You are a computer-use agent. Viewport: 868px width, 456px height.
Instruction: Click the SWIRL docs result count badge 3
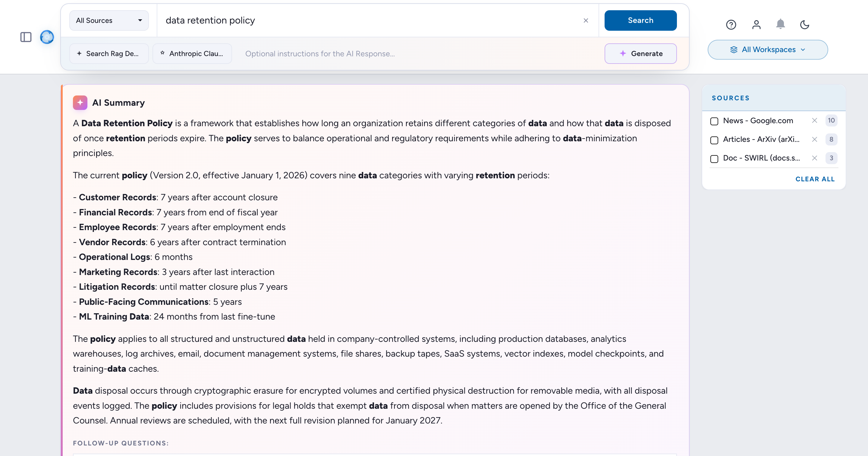[x=831, y=158]
